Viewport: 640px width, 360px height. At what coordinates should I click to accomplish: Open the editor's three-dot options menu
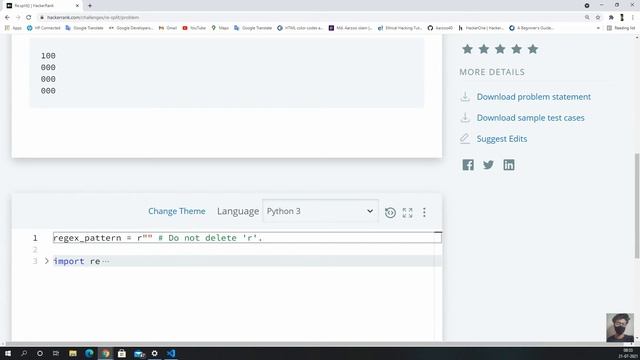pos(424,212)
